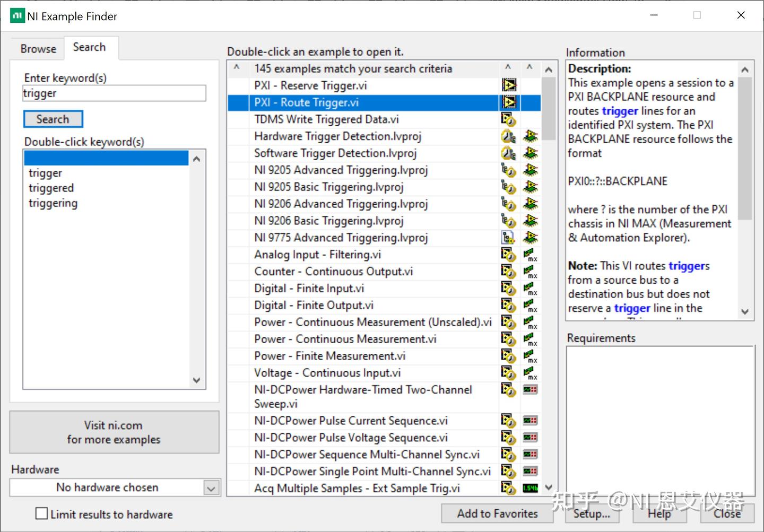Image resolution: width=764 pixels, height=532 pixels.
Task: Enable Limit results to hardware checkbox
Action: (41, 513)
